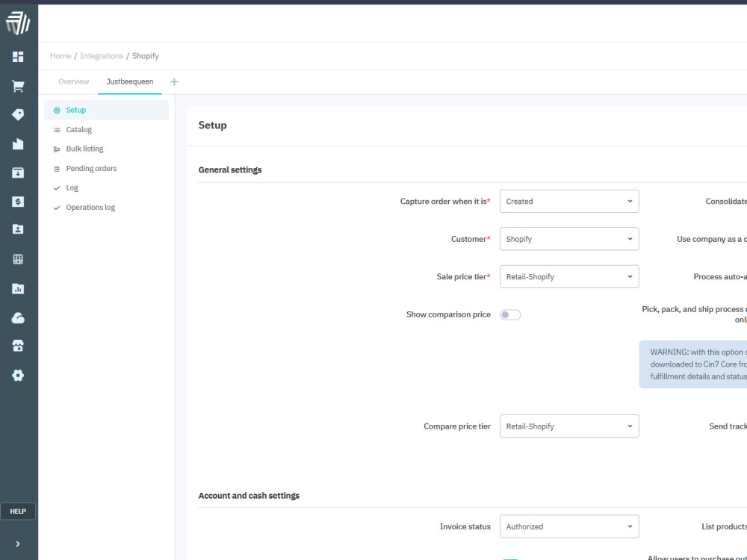Open Capture order when it is dropdown

pos(568,202)
